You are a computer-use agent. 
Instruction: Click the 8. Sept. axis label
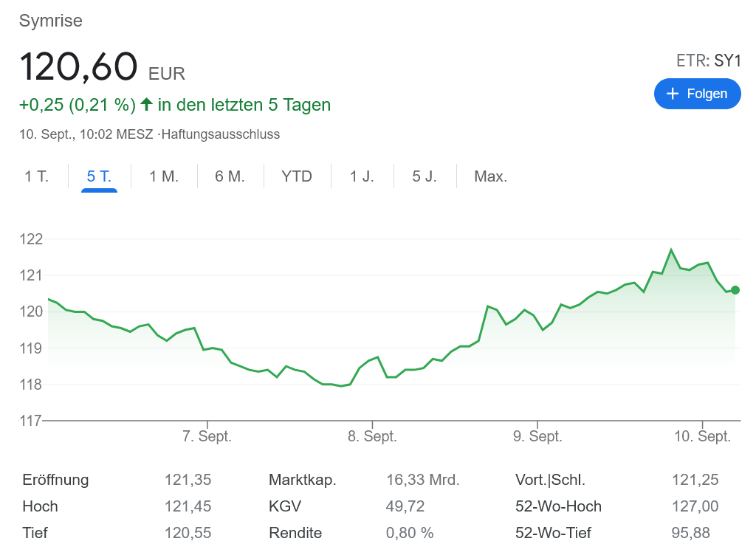pyautogui.click(x=372, y=437)
